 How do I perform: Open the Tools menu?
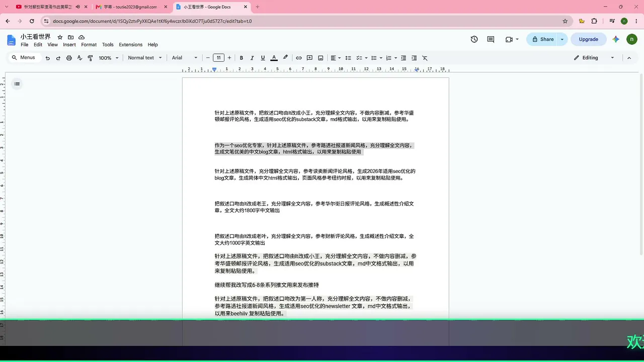point(108,45)
